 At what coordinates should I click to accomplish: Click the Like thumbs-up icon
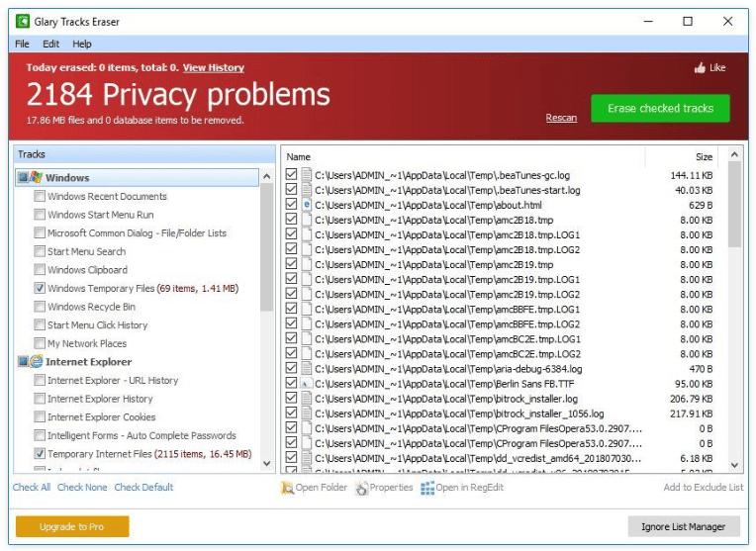(x=700, y=68)
